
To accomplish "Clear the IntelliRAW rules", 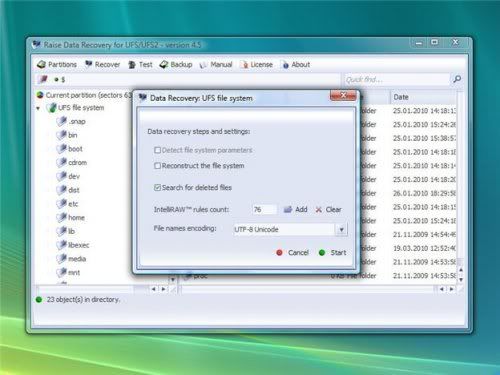I will [x=328, y=210].
